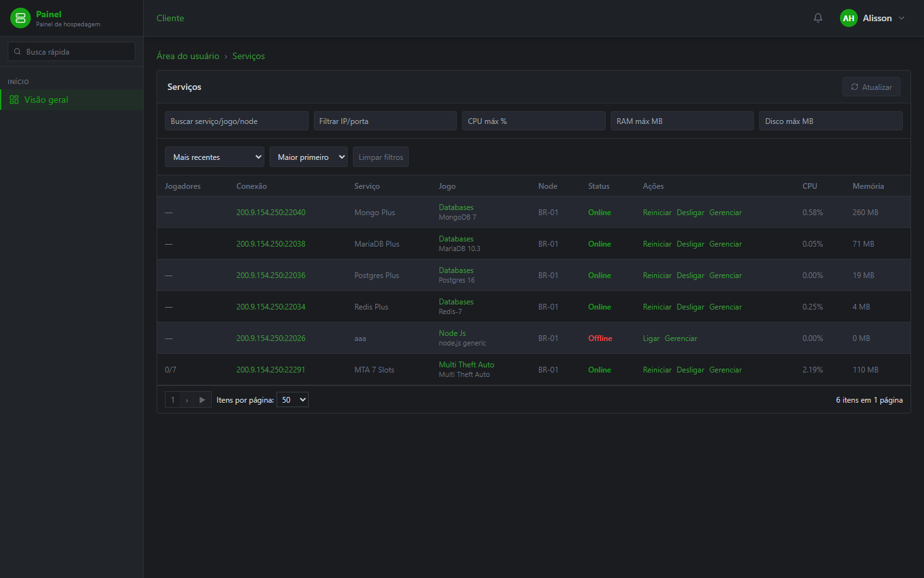924x578 pixels.
Task: Click page number 1 in pagination
Action: coord(173,399)
